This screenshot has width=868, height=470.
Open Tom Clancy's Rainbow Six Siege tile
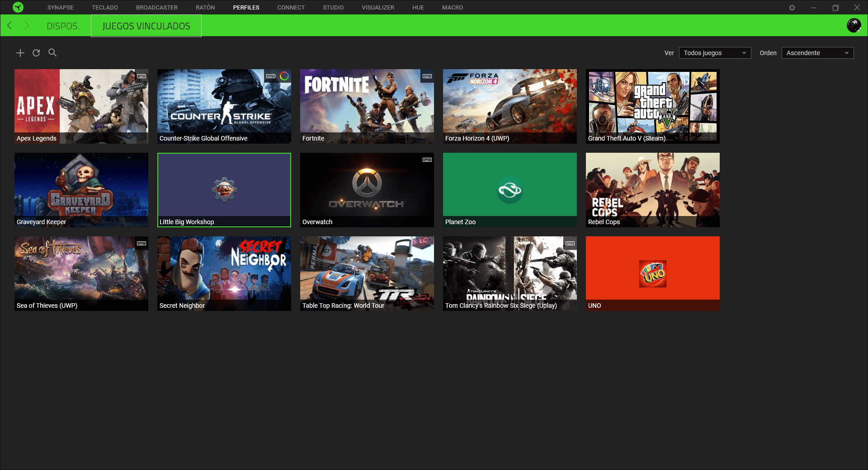click(510, 273)
